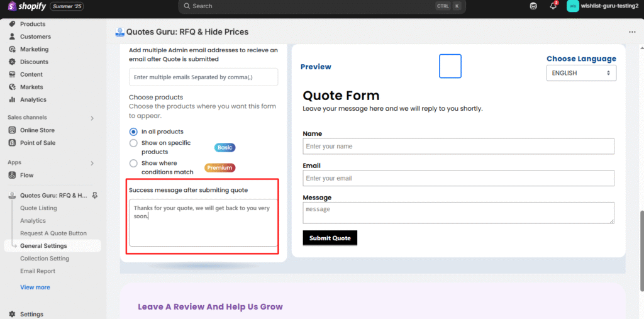Click the Products icon in sidebar
644x319 pixels.
[12, 24]
